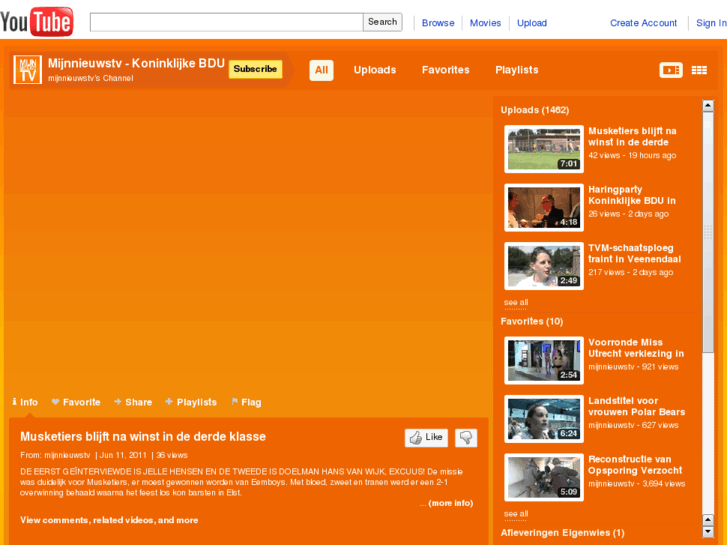Image resolution: width=727 pixels, height=545 pixels.
Task: Click video title Musketiers blijft in derde klasse
Action: [143, 436]
